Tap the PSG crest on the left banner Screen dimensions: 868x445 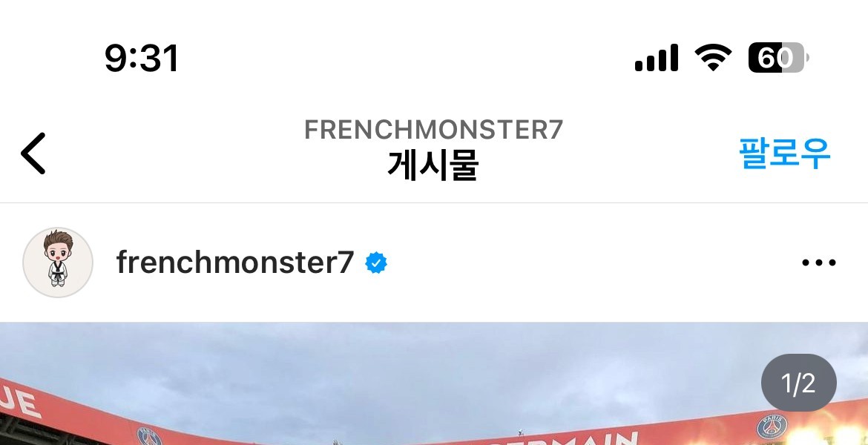pyautogui.click(x=148, y=437)
